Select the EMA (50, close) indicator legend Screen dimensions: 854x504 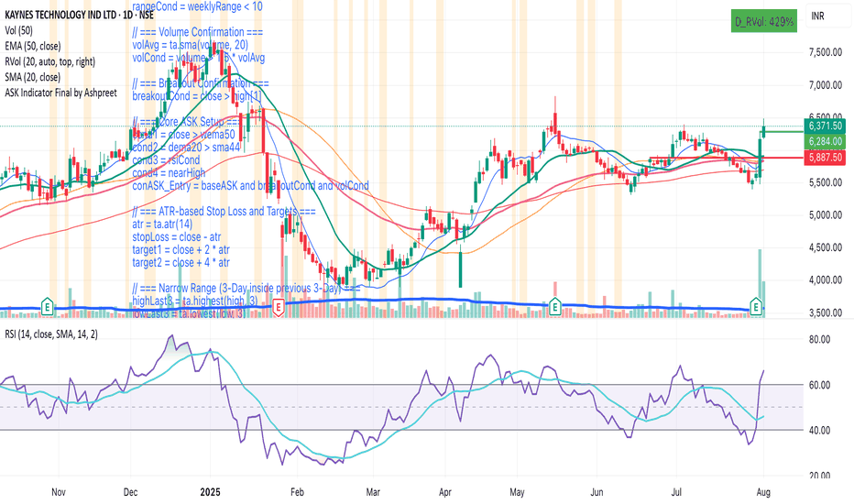tap(33, 47)
